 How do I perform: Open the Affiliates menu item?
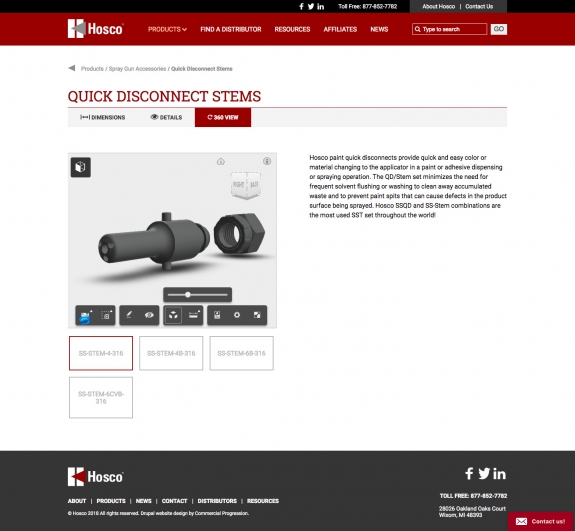click(x=340, y=29)
